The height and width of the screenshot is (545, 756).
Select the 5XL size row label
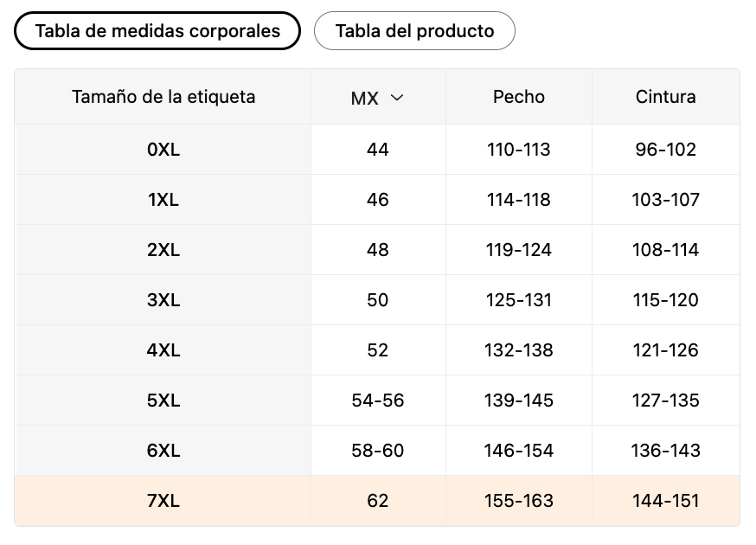click(163, 401)
